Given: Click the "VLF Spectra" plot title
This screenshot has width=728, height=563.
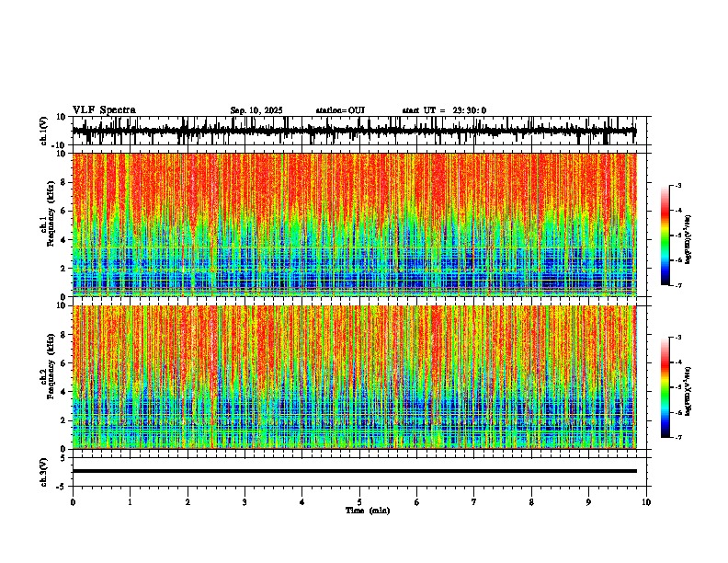Looking at the screenshot, I should point(104,110).
